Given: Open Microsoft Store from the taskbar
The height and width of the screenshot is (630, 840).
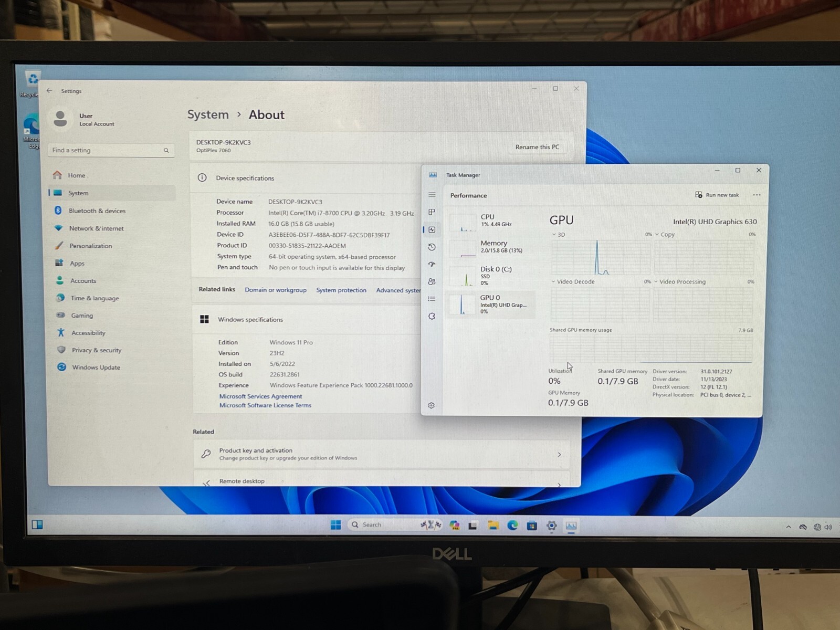Looking at the screenshot, I should (x=532, y=526).
